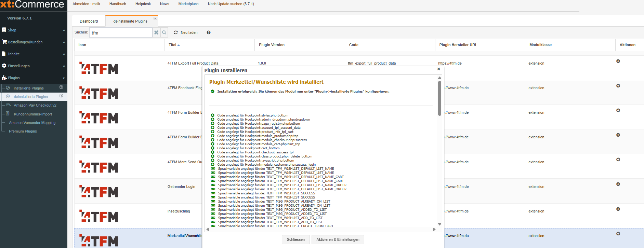Open help icon beside installierte Plugins
The width and height of the screenshot is (644, 248).
[x=61, y=87]
